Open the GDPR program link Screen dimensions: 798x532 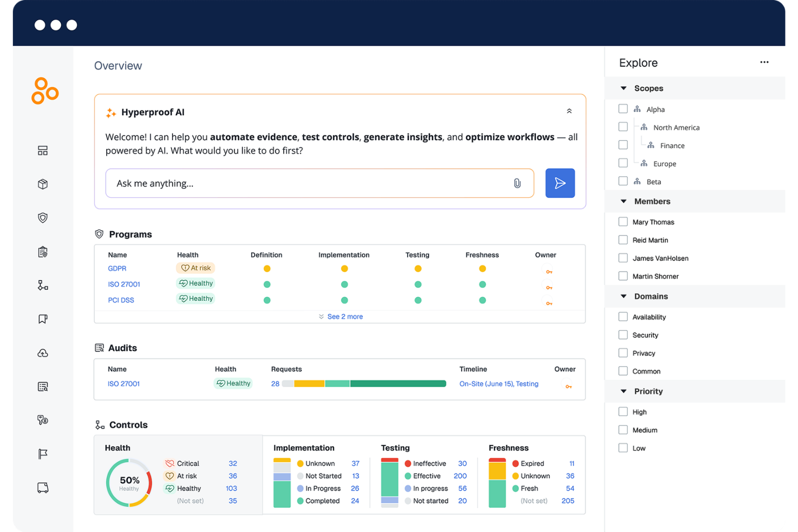(x=117, y=268)
